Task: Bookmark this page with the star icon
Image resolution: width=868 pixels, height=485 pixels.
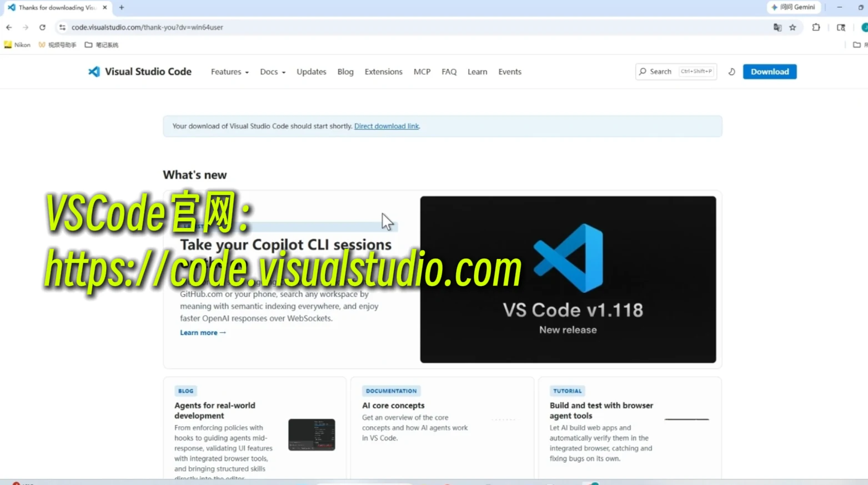Action: point(792,27)
